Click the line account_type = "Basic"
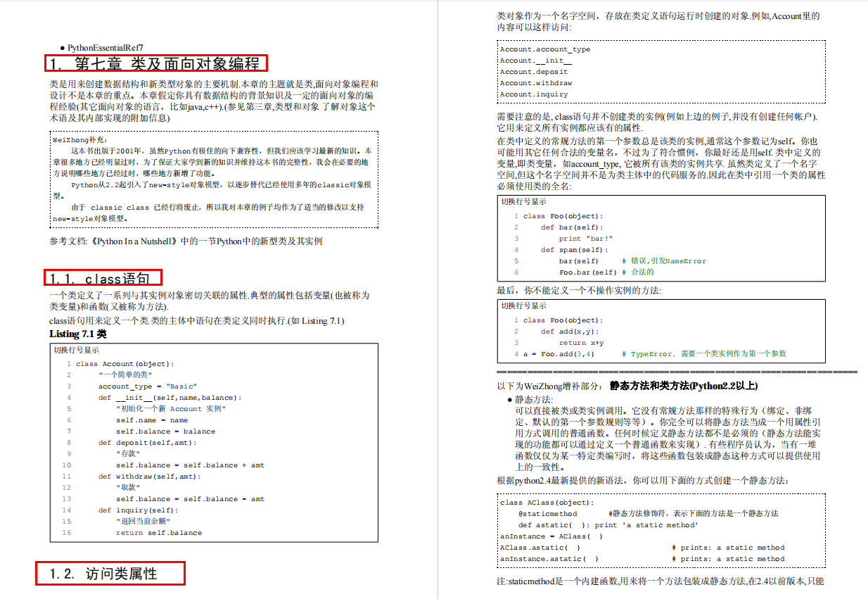This screenshot has width=868, height=599. click(x=147, y=386)
